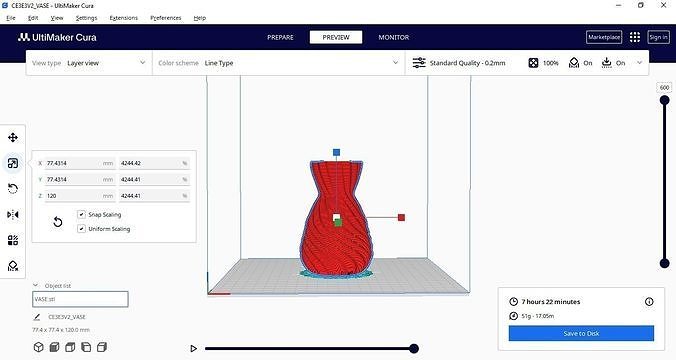Click the Z scale percent field

[154, 196]
